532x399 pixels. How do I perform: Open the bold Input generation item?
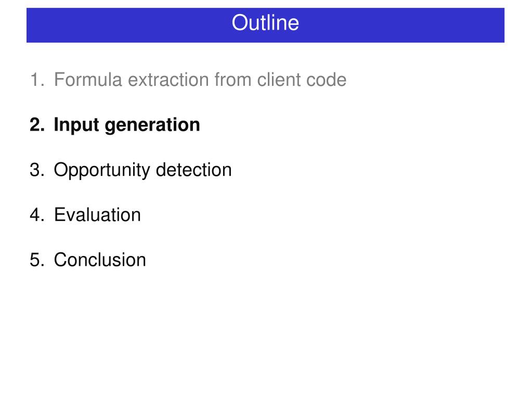coord(127,125)
